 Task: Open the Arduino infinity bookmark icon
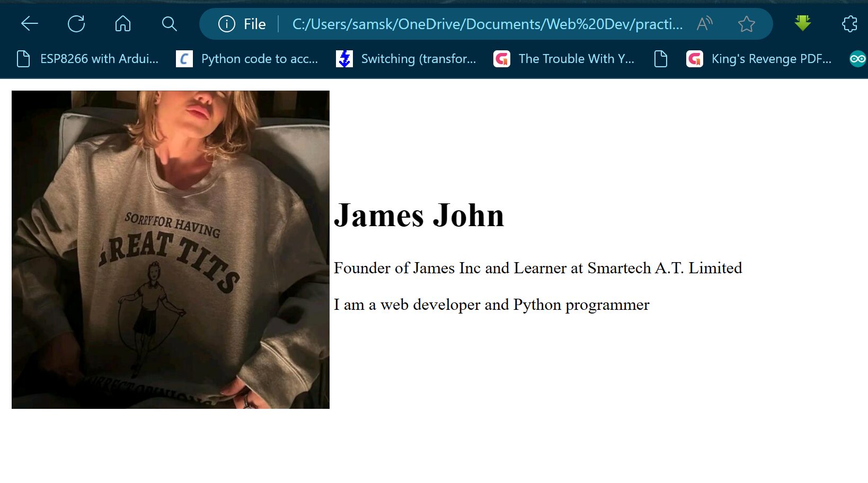[858, 59]
